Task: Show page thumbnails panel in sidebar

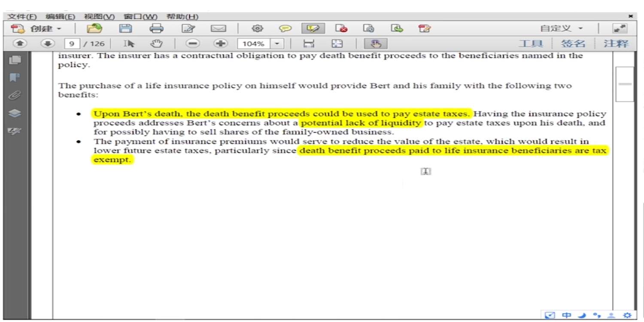Action: (x=15, y=60)
